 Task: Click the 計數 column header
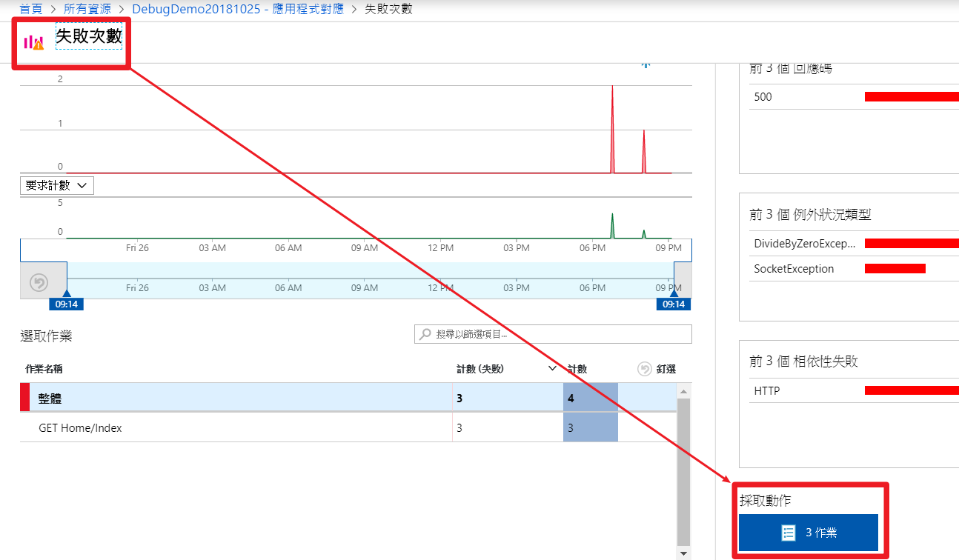click(x=577, y=369)
